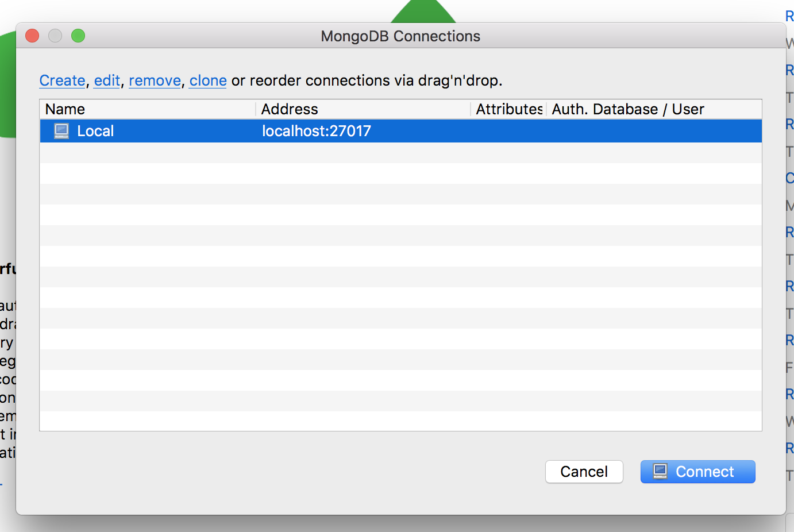Click the remove connection link

coord(155,80)
